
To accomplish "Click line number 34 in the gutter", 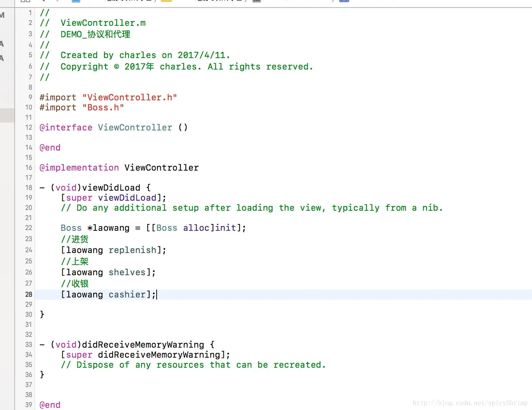I will 29,355.
